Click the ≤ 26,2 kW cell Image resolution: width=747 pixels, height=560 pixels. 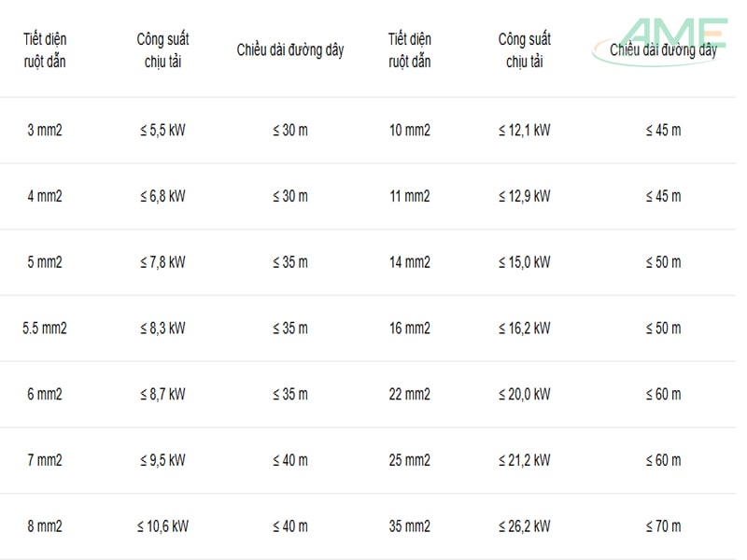(525, 526)
